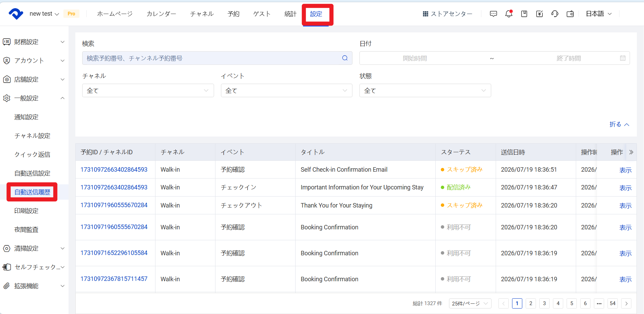Image resolution: width=644 pixels, height=314 pixels.
Task: Click the yen note icon
Action: (x=539, y=14)
